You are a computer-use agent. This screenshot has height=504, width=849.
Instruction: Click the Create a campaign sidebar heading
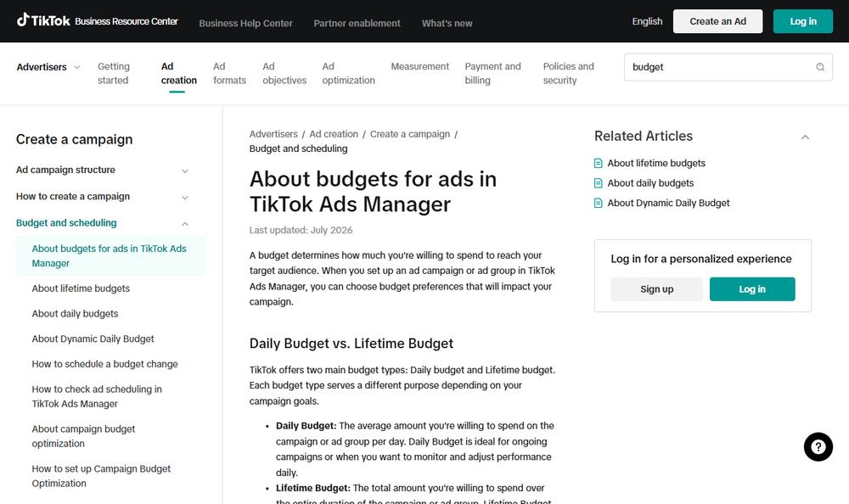(74, 139)
